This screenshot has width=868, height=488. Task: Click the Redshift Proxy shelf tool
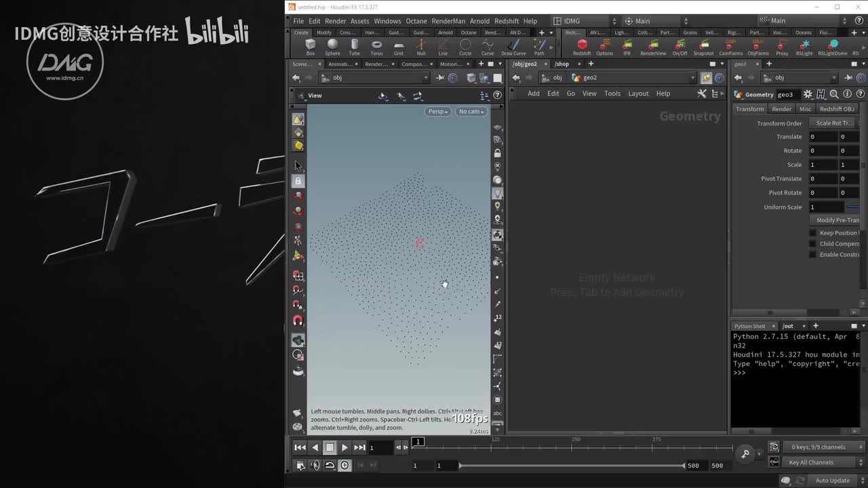[782, 47]
